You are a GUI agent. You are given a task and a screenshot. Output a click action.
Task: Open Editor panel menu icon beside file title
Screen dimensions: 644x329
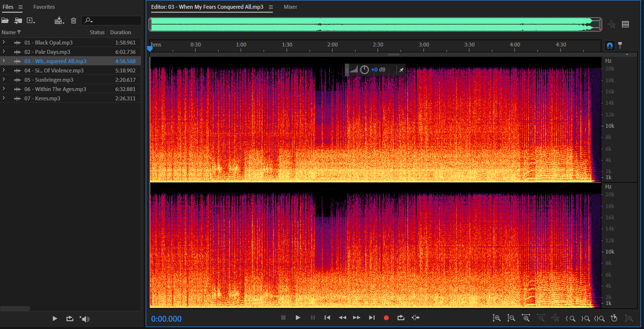pos(271,7)
